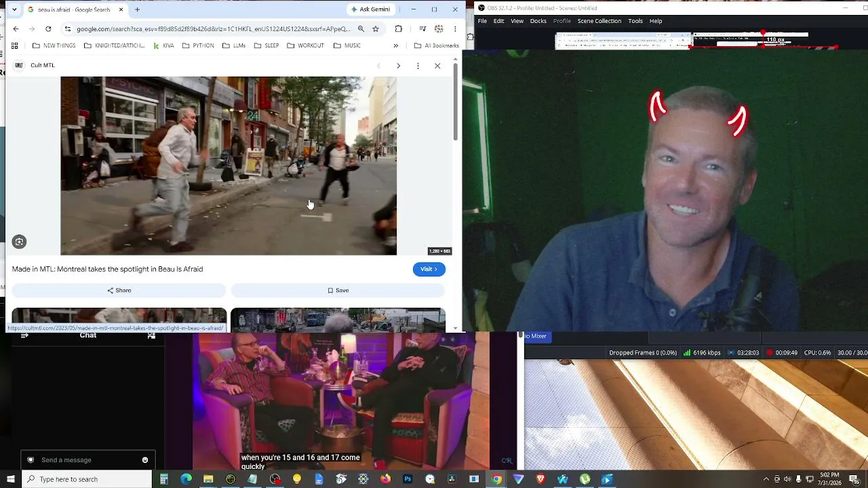Click the Type here to search box
Viewport: 868px width, 488px height.
coord(87,479)
